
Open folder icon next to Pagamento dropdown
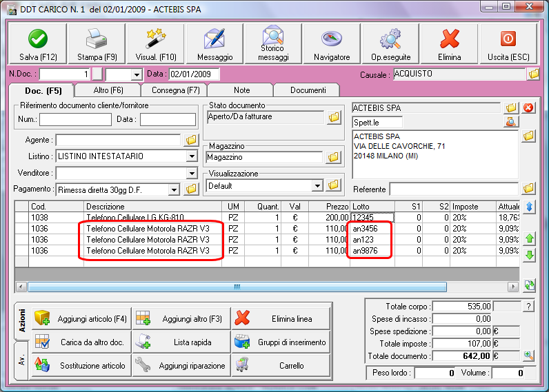[191, 189]
